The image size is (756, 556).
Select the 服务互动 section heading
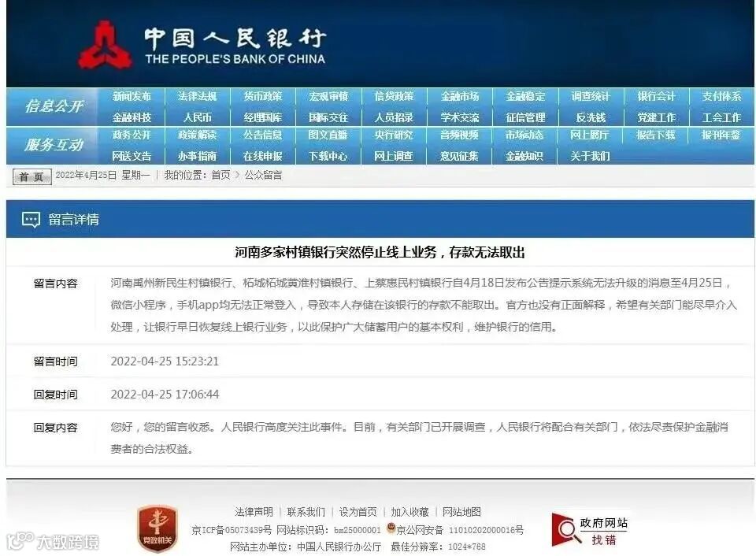pyautogui.click(x=54, y=145)
